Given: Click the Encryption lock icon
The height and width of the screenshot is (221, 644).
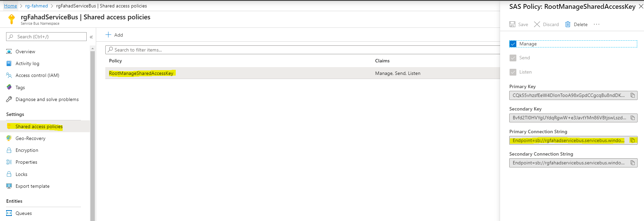Looking at the screenshot, I should point(9,150).
